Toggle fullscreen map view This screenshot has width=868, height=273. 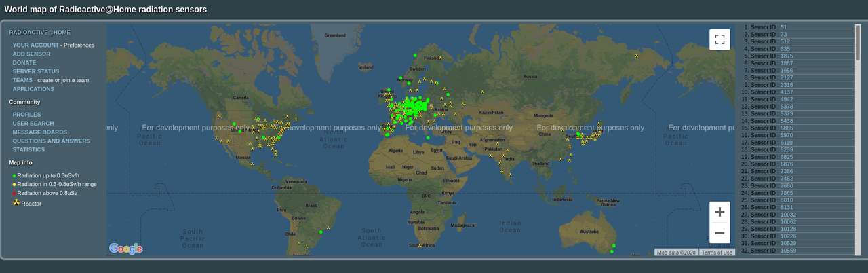point(719,39)
